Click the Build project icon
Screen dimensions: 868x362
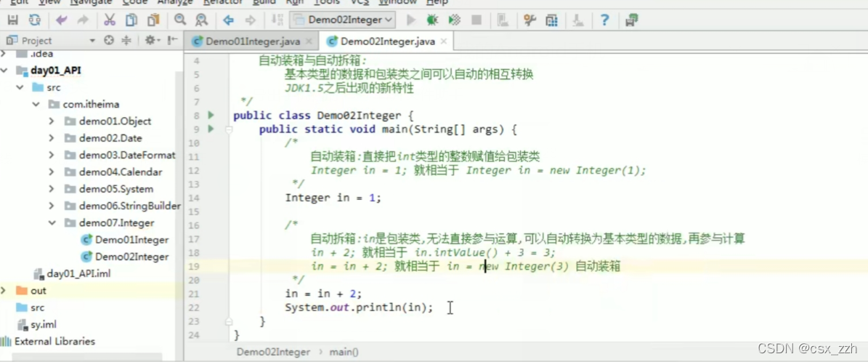pyautogui.click(x=277, y=20)
